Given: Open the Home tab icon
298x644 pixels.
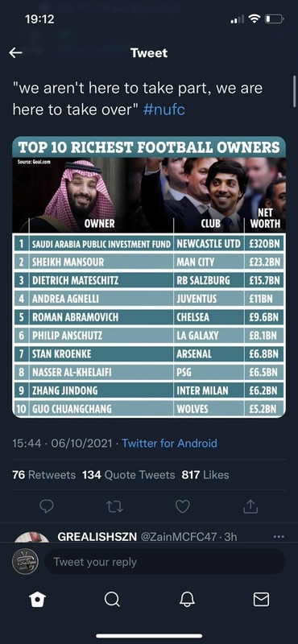Looking at the screenshot, I should coord(37,600).
